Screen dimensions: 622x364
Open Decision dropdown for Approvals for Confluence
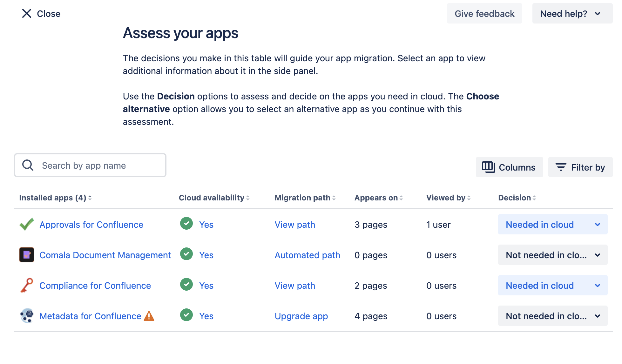[x=553, y=225]
